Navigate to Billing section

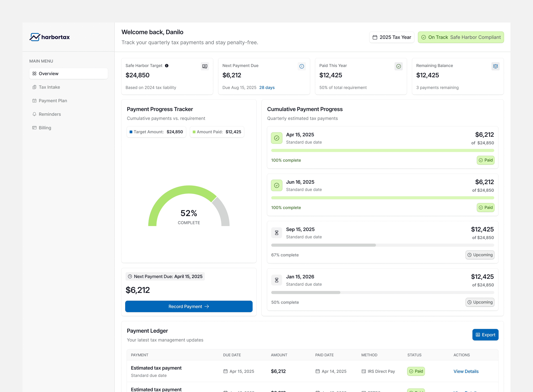(45, 128)
